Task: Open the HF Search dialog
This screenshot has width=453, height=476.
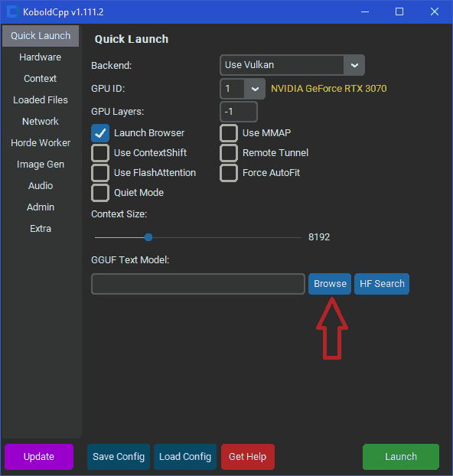Action: point(382,284)
